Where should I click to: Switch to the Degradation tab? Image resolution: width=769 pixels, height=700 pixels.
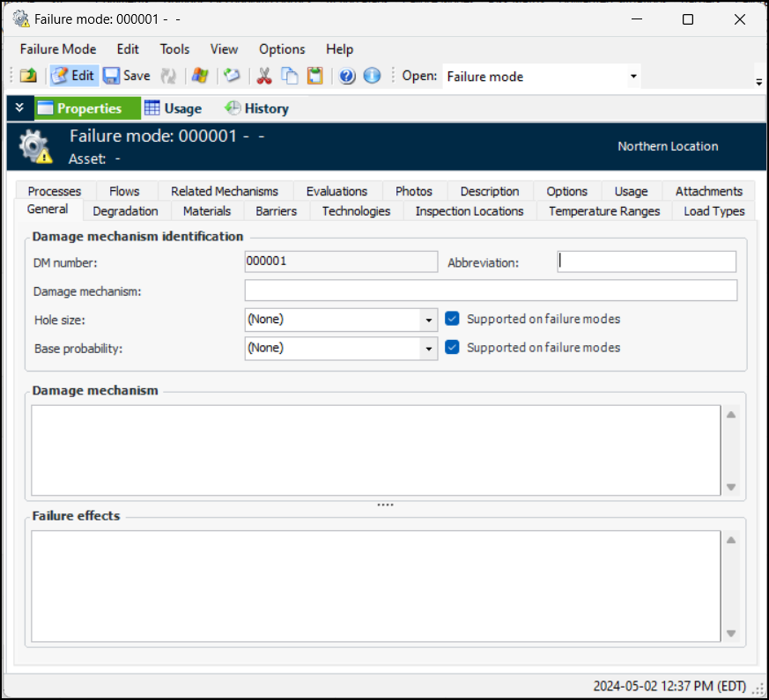pos(125,211)
